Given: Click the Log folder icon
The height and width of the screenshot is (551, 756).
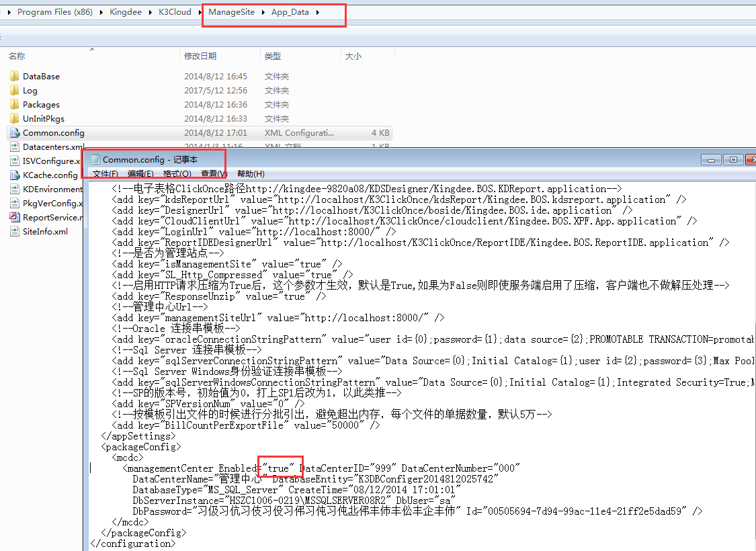Looking at the screenshot, I should point(15,90).
